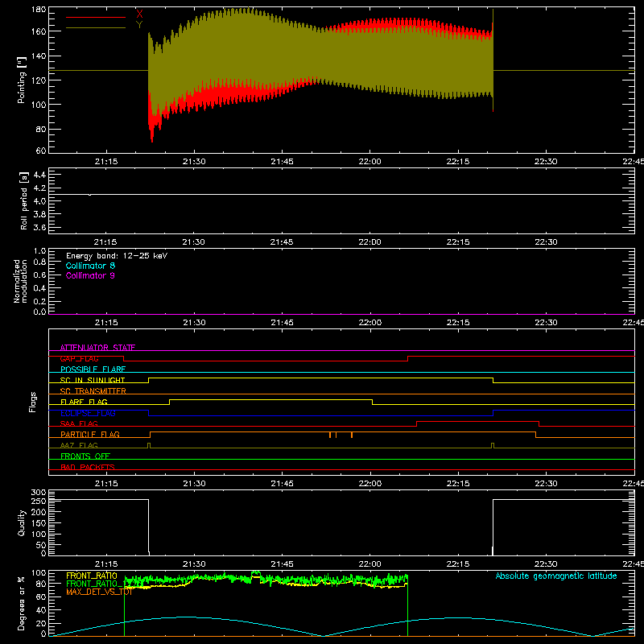Select the 'Energy band: 12-25 keV' label

[x=117, y=256]
